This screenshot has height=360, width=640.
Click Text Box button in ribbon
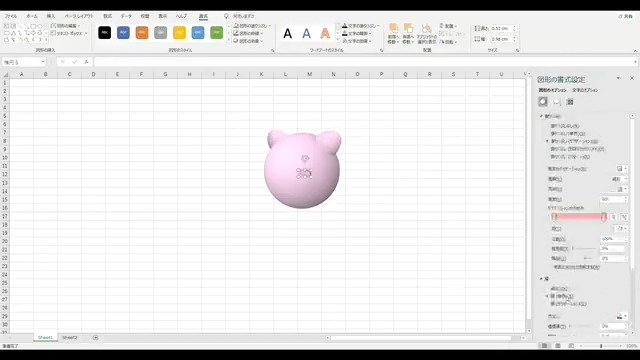tap(69, 33)
